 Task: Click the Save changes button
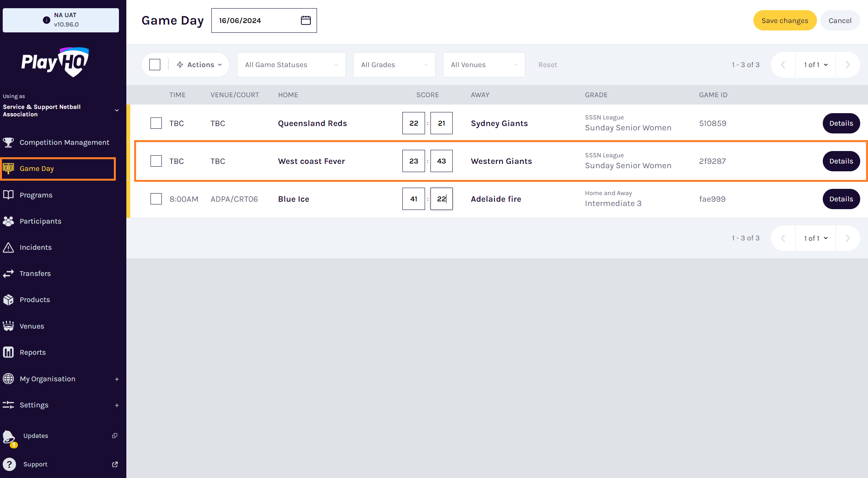[785, 21]
